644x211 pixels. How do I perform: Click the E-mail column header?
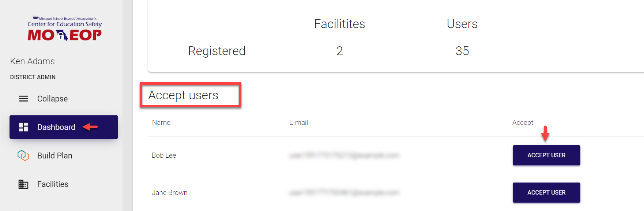(298, 123)
